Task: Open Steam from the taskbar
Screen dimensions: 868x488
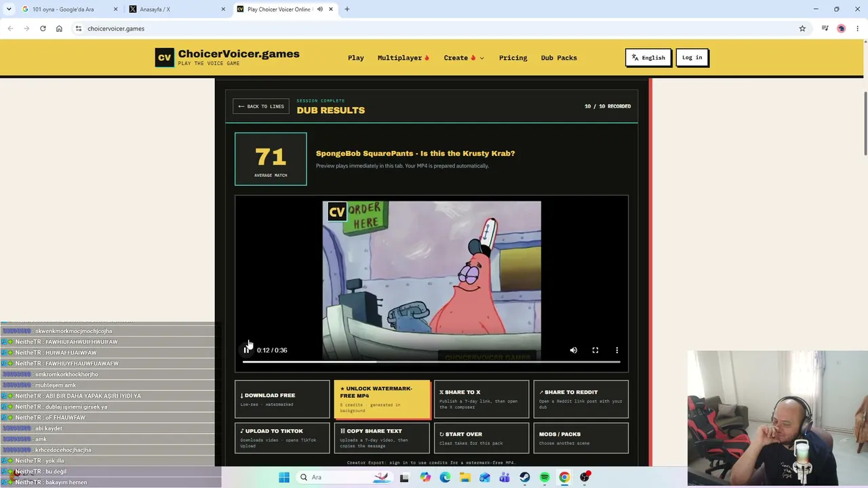Action: pyautogui.click(x=525, y=477)
